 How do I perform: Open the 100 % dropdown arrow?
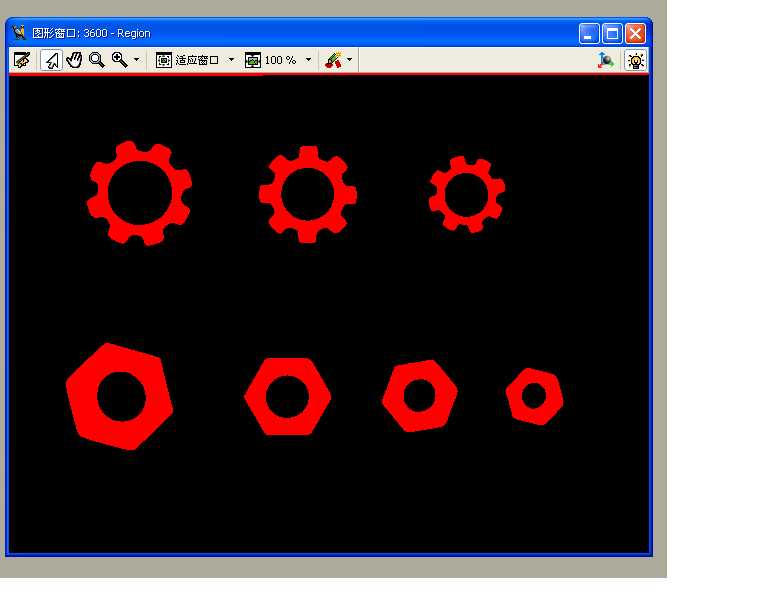click(x=308, y=60)
